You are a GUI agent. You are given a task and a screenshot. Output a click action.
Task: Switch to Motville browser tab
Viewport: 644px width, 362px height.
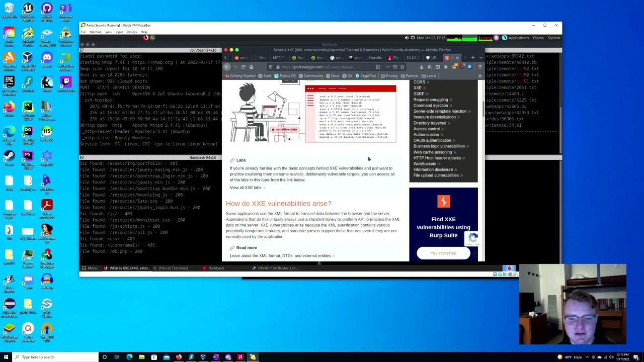(375, 58)
